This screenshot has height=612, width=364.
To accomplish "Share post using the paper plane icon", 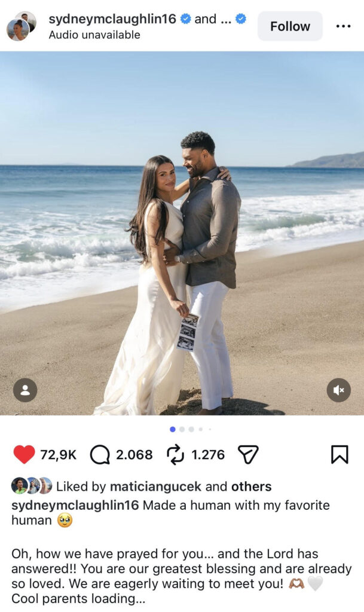I will pos(248,455).
